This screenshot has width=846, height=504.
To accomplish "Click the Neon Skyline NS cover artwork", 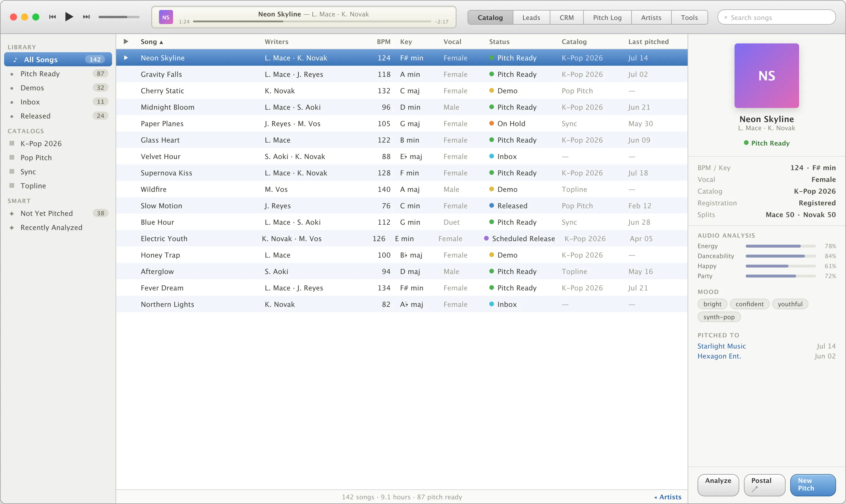I will click(767, 75).
